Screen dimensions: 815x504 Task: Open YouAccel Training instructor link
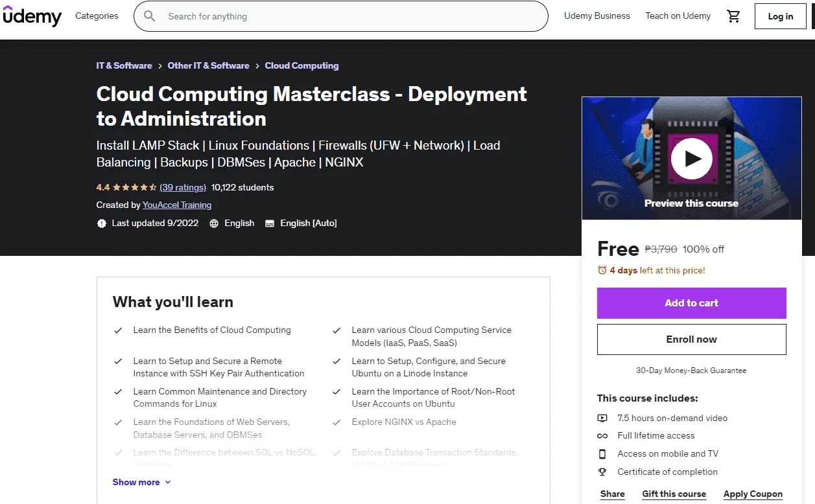(177, 205)
